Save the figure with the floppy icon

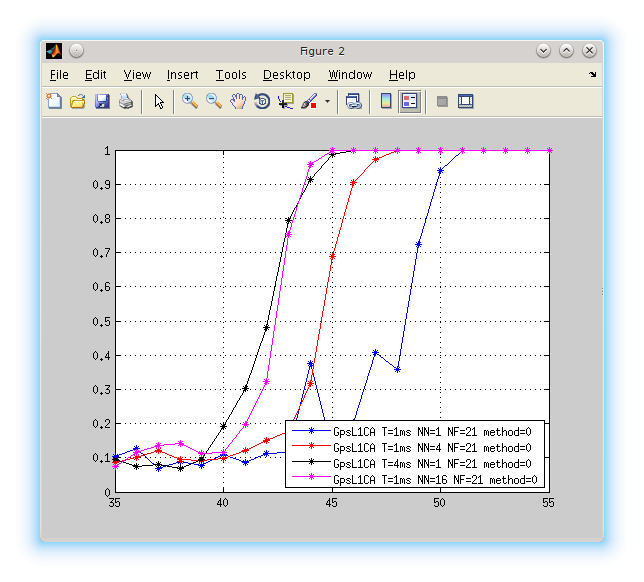[x=102, y=101]
